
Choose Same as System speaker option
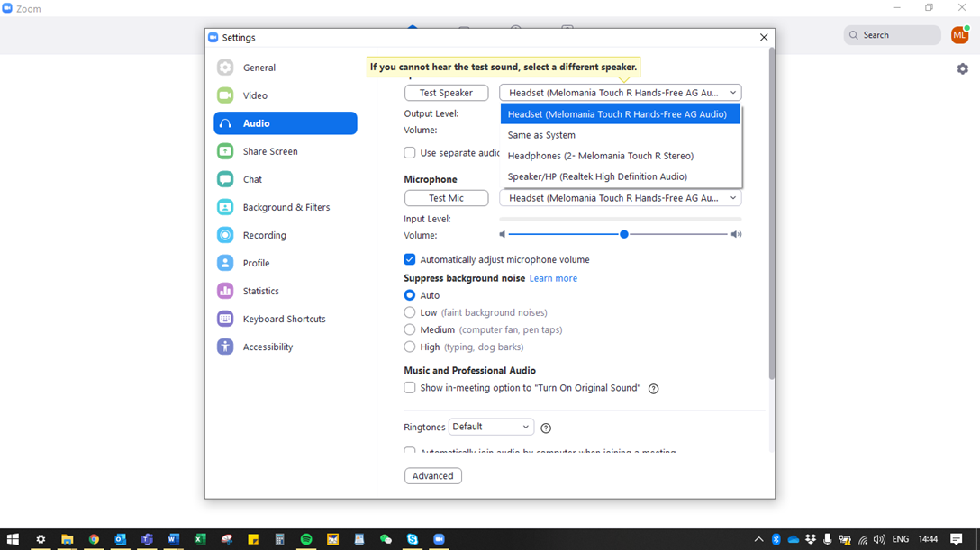620,135
